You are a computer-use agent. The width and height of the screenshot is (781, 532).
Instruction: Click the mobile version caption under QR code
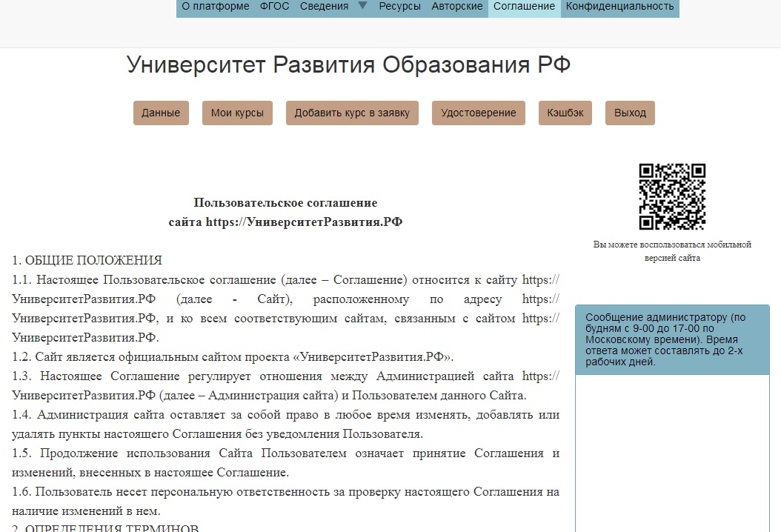(x=672, y=251)
